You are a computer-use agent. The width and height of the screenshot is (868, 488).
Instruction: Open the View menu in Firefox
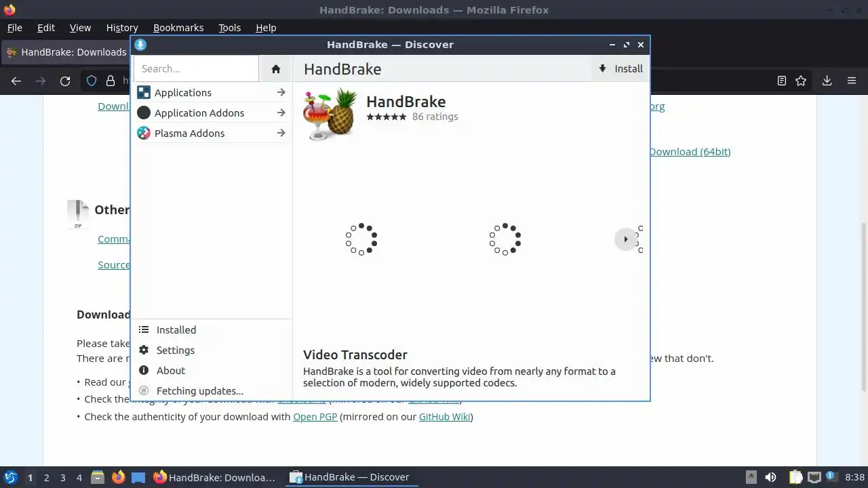tap(80, 28)
